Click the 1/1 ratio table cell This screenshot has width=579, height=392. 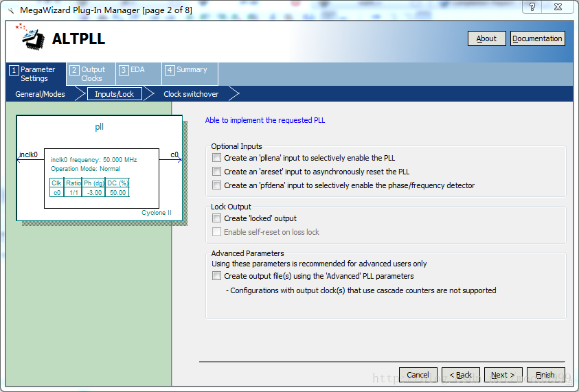[x=73, y=193]
